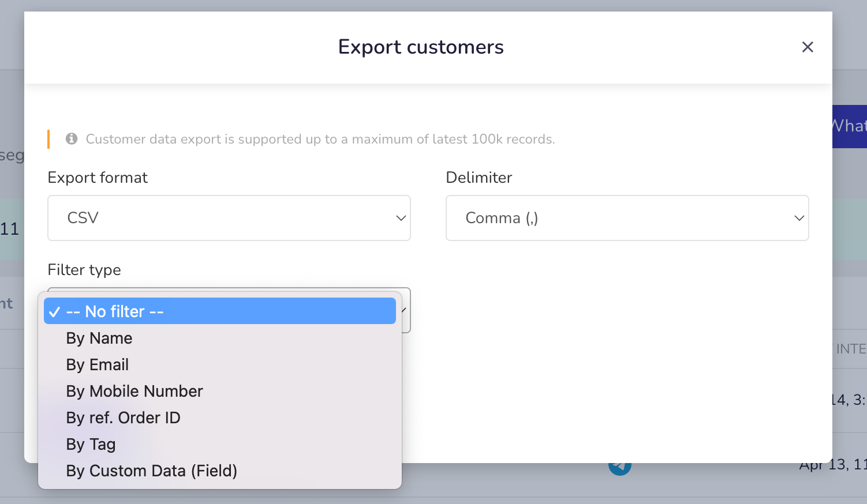Close the Export customers dialog
Viewport: 867px width, 504px height.
pyautogui.click(x=808, y=47)
